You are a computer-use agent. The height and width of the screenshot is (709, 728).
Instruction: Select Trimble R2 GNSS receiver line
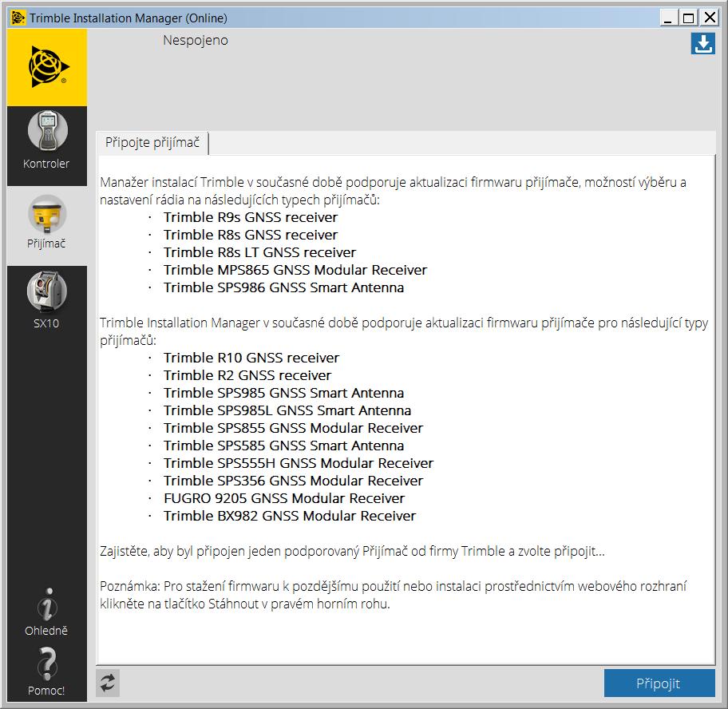click(x=247, y=375)
